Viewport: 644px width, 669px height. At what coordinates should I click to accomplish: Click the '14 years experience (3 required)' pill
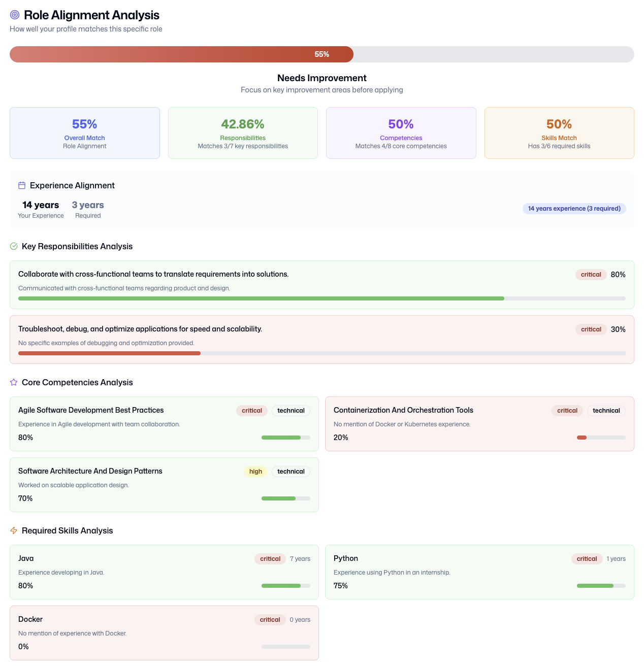click(574, 209)
